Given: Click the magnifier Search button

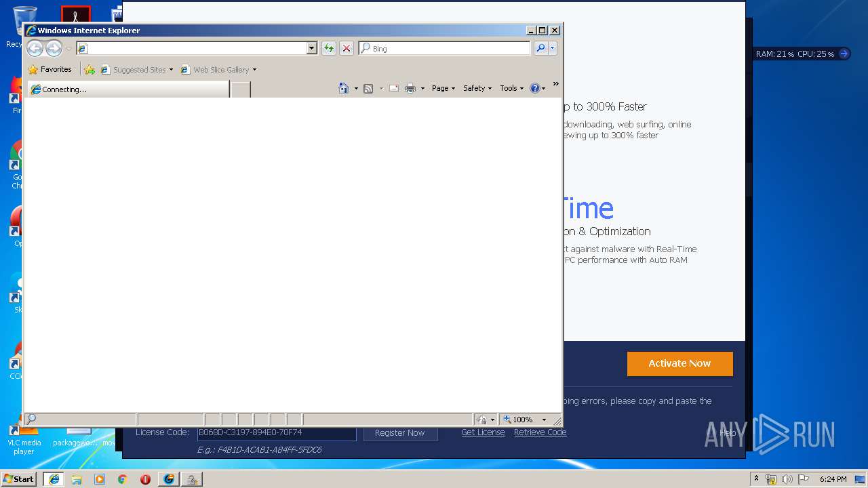Looking at the screenshot, I should pyautogui.click(x=540, y=48).
